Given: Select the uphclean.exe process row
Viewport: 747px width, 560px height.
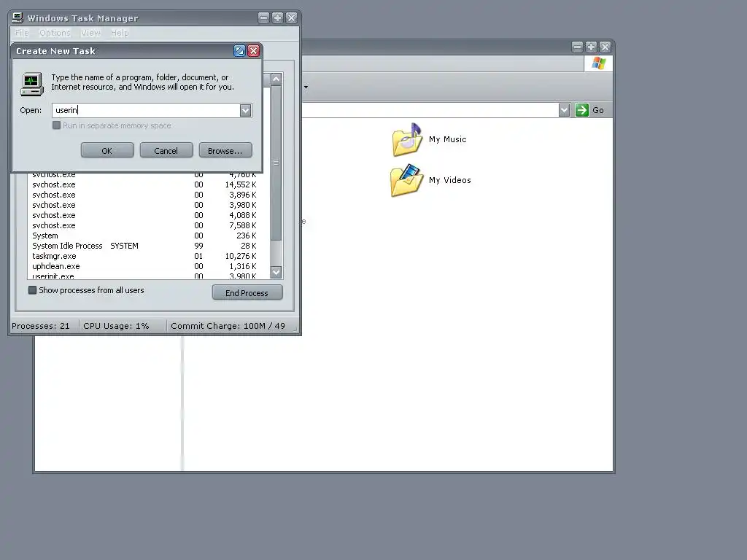Looking at the screenshot, I should (144, 266).
